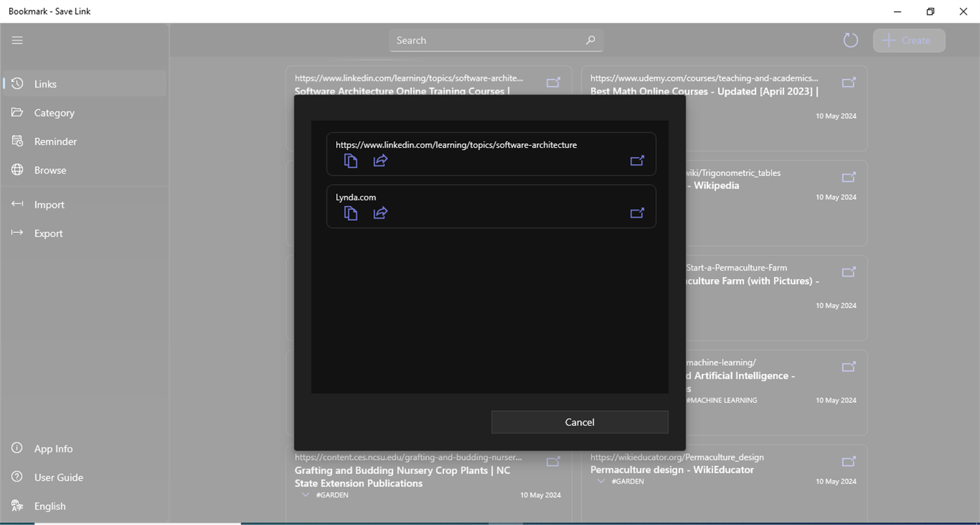Click the Cancel button in the dialog
Viewport: 980px width, 525px height.
click(x=579, y=422)
